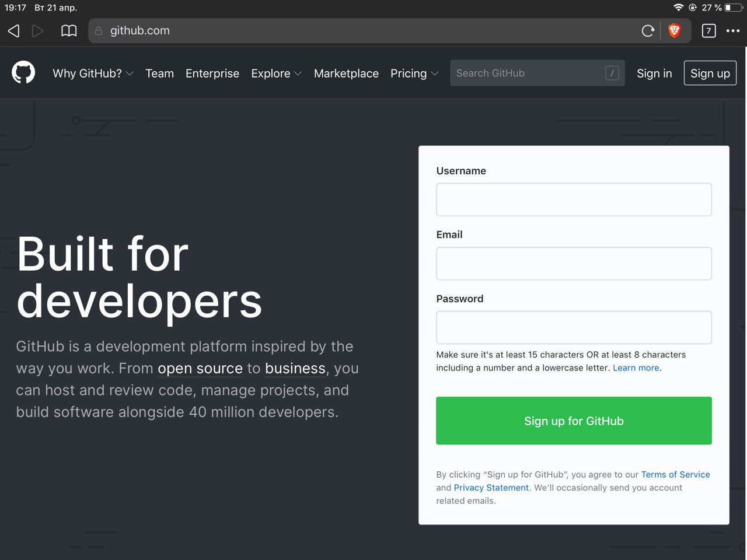Tap the browser forward arrow
Image resolution: width=747 pixels, height=560 pixels.
[38, 31]
